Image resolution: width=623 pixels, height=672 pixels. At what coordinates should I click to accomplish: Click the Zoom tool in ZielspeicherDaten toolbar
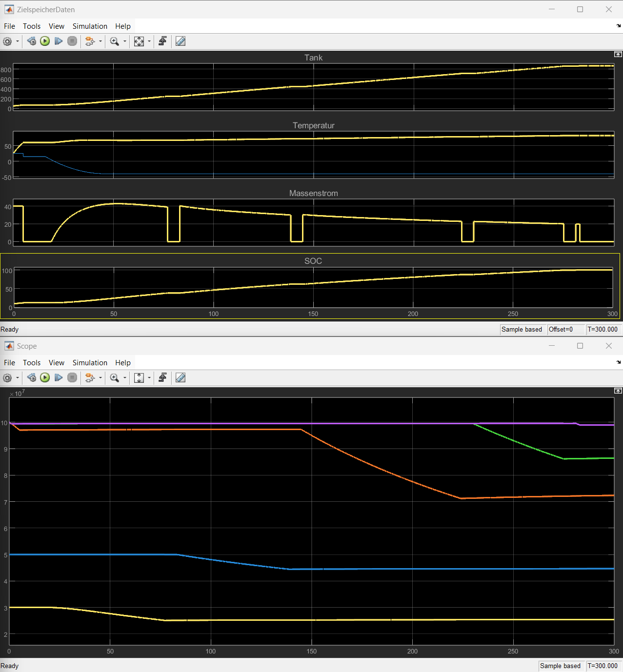pos(115,41)
